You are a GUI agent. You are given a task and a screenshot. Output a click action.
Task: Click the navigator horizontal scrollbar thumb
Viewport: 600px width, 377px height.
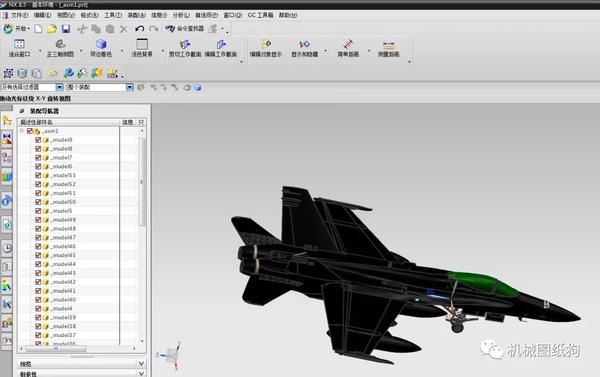tap(56, 349)
